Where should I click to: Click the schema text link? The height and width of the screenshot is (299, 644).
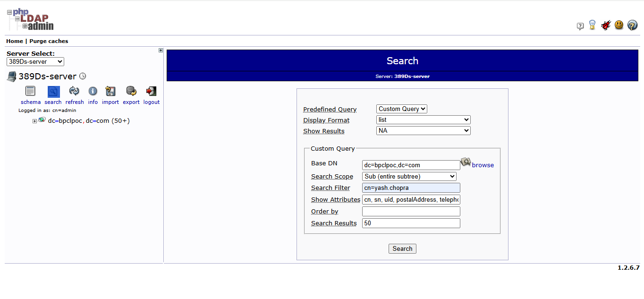(x=31, y=102)
